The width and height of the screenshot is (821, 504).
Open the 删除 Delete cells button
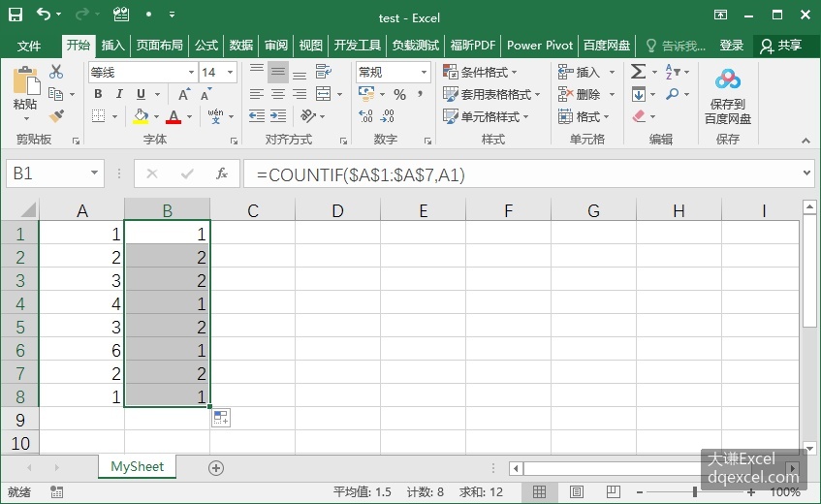pos(586,94)
